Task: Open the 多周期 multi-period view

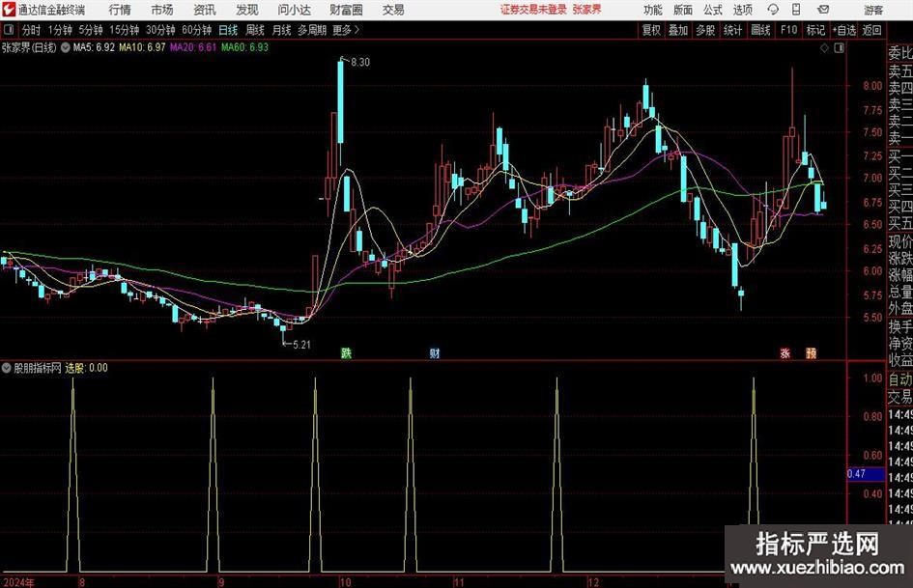Action: point(312,30)
